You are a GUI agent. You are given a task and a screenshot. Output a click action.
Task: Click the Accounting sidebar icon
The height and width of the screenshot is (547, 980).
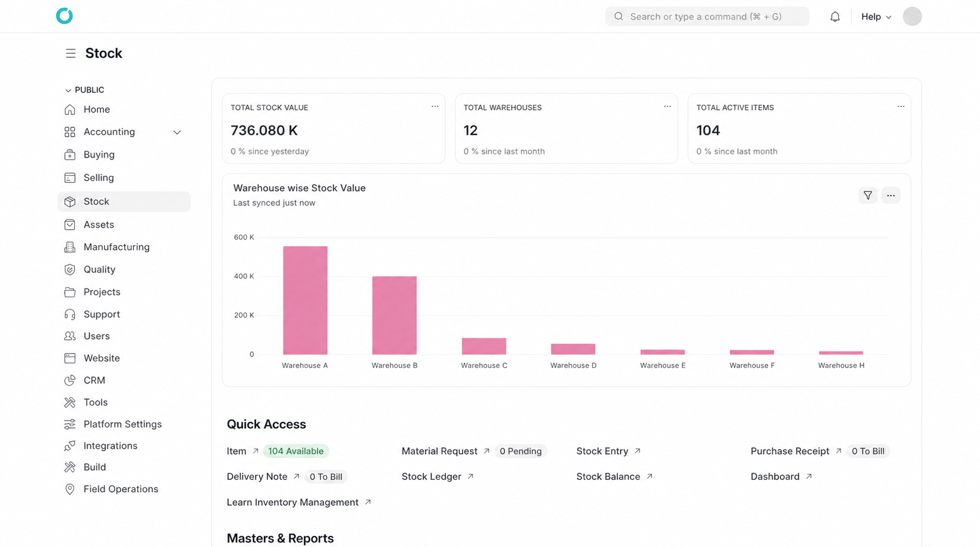pos(70,132)
